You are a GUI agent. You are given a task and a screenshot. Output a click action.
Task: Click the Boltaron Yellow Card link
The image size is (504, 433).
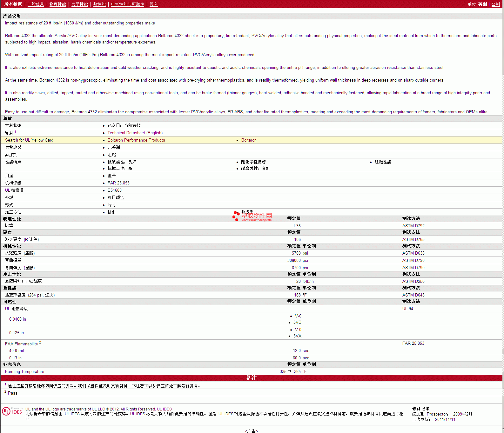(249, 140)
